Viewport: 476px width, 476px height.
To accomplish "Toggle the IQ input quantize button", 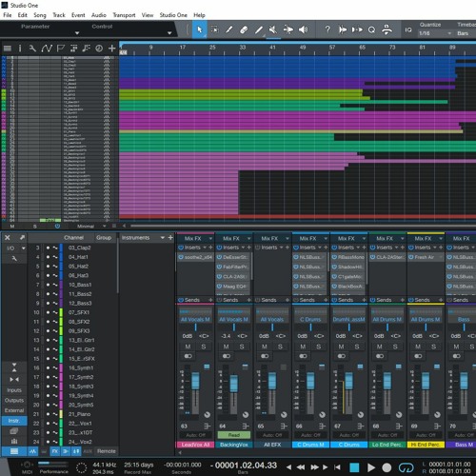I will (x=408, y=30).
